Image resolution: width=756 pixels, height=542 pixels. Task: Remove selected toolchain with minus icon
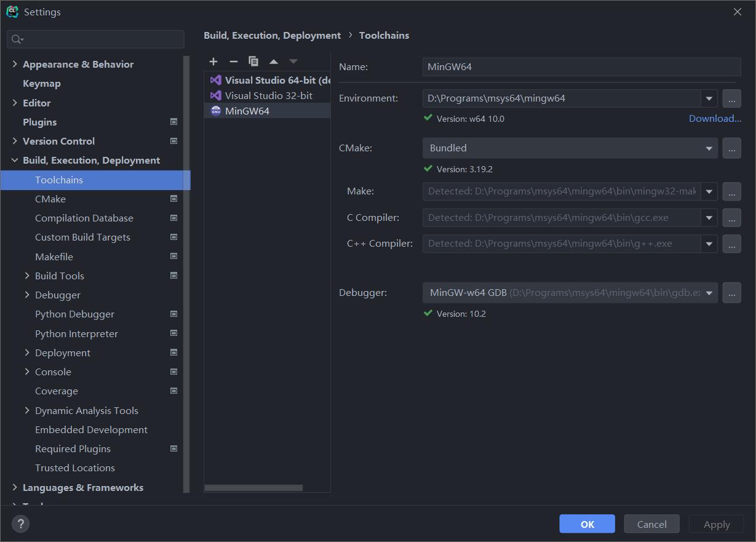(233, 62)
